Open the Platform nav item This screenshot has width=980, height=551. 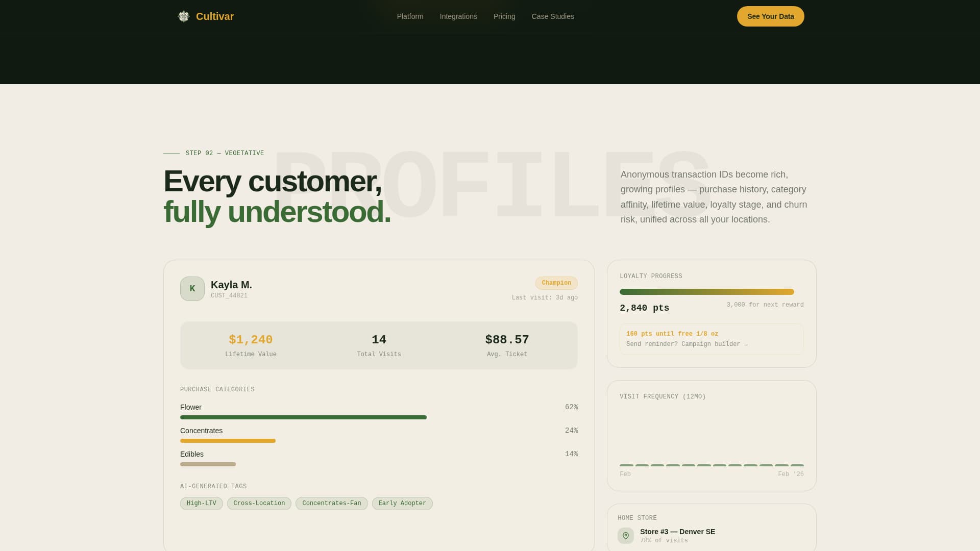click(x=410, y=16)
